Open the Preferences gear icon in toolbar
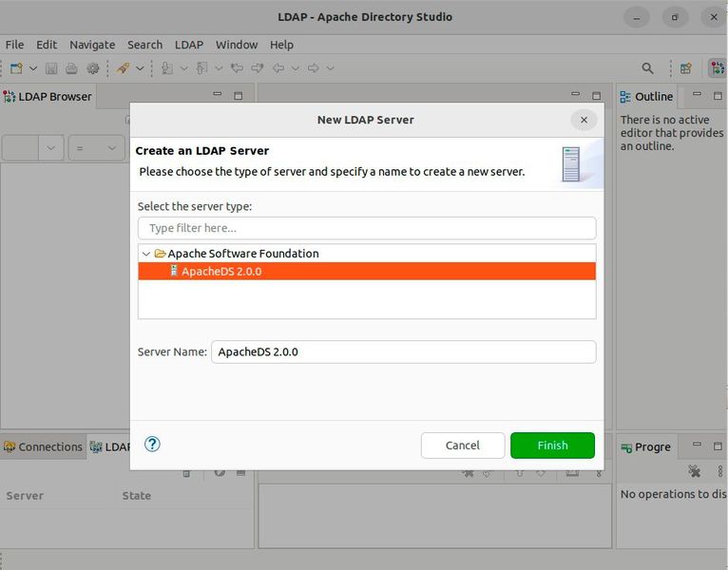728x570 pixels. pyautogui.click(x=93, y=68)
